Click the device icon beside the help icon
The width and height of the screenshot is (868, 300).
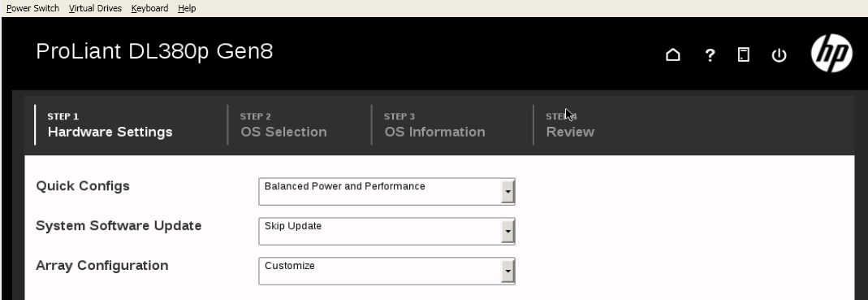pyautogui.click(x=744, y=54)
